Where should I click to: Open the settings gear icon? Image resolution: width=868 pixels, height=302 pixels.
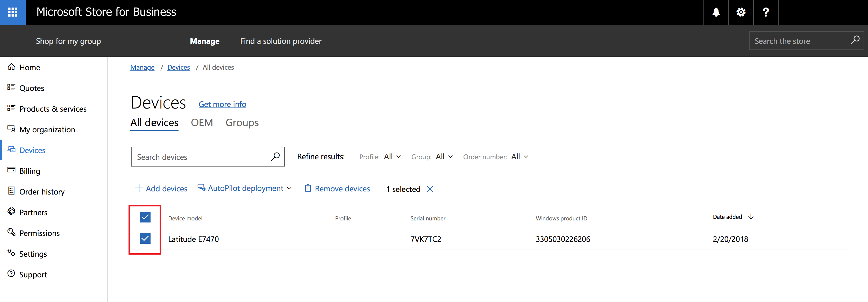[741, 12]
